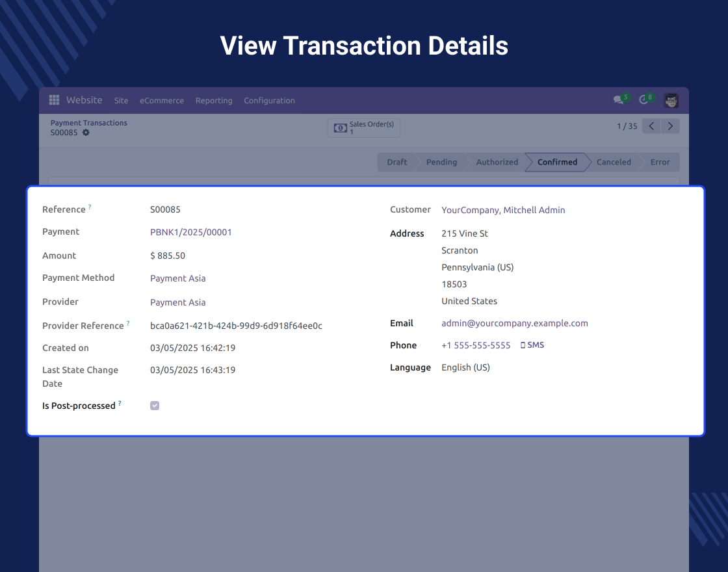728x572 pixels.
Task: Open the Payment Method 'Payment Asia' link
Action: (x=178, y=279)
